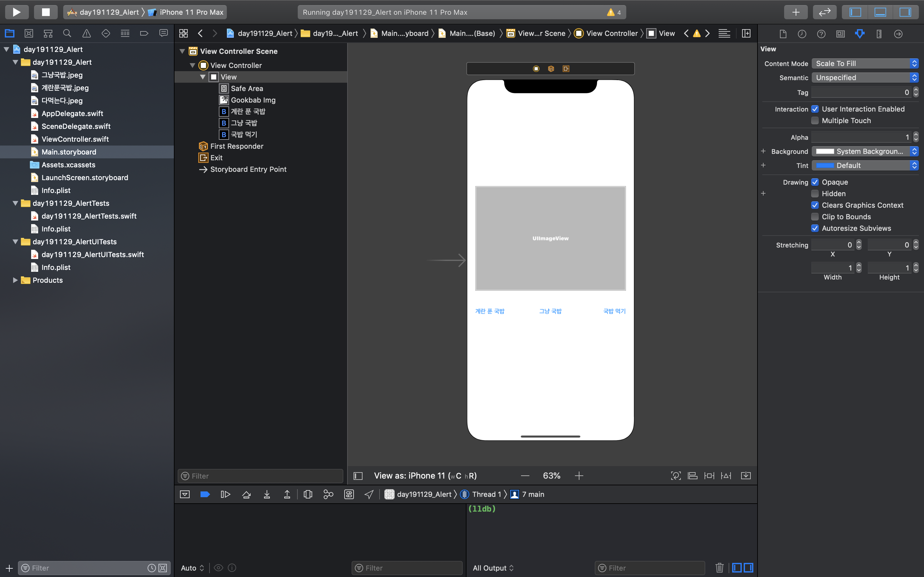Image resolution: width=924 pixels, height=577 pixels.
Task: Open Debug Memory Graph icon
Action: (x=328, y=495)
